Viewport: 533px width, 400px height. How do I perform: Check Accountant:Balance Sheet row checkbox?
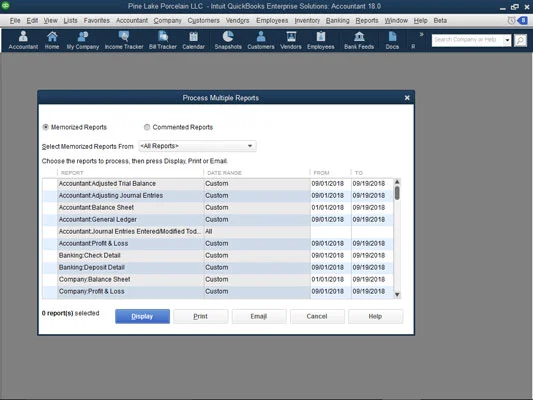click(50, 207)
